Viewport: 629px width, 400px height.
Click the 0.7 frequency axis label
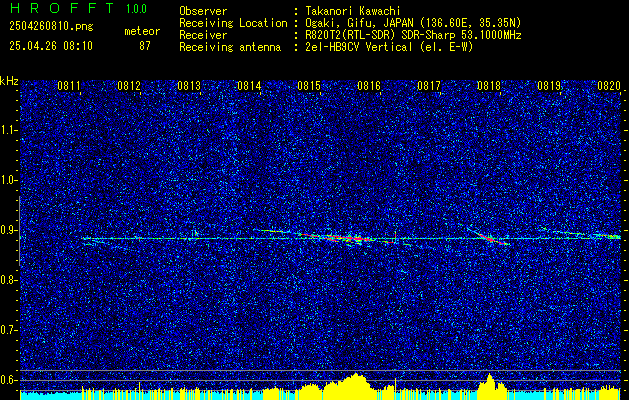pos(9,330)
